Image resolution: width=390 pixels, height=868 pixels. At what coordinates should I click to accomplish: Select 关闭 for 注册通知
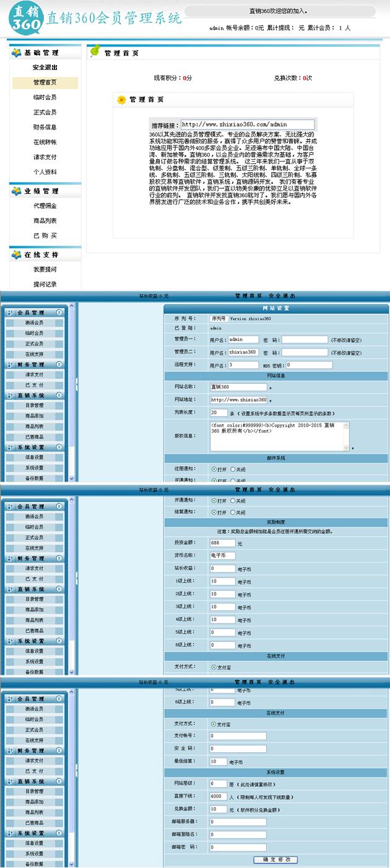pyautogui.click(x=233, y=469)
